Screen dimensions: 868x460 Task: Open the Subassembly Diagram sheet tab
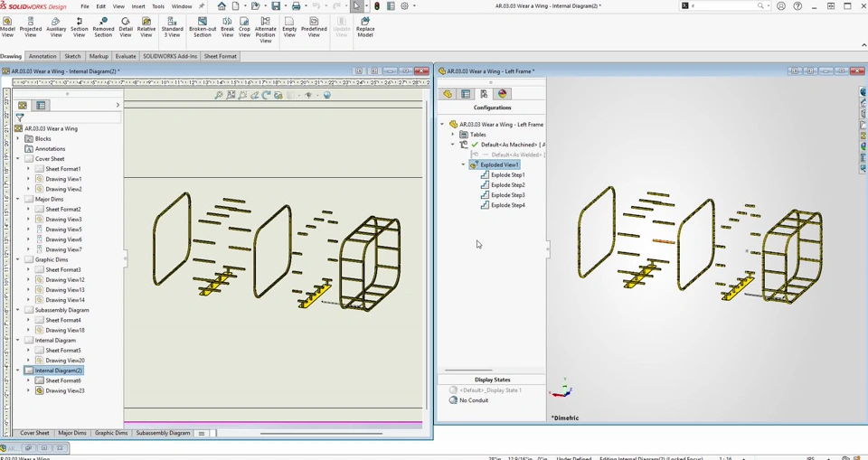(x=164, y=433)
